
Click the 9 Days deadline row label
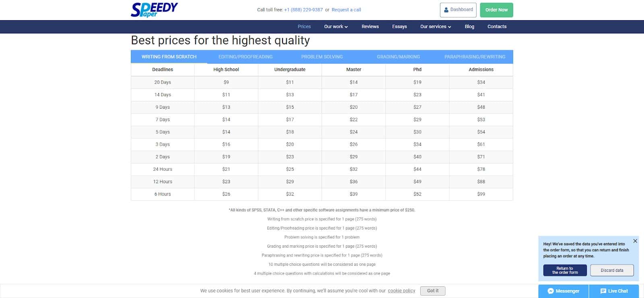click(x=163, y=107)
